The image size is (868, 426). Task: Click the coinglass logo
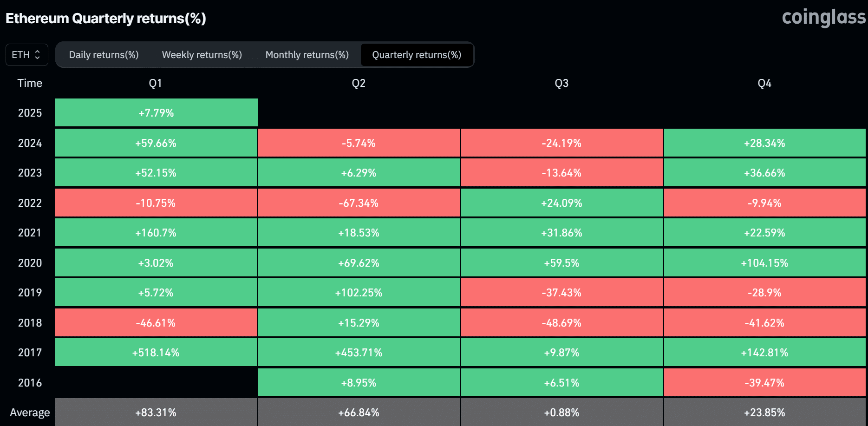click(824, 17)
